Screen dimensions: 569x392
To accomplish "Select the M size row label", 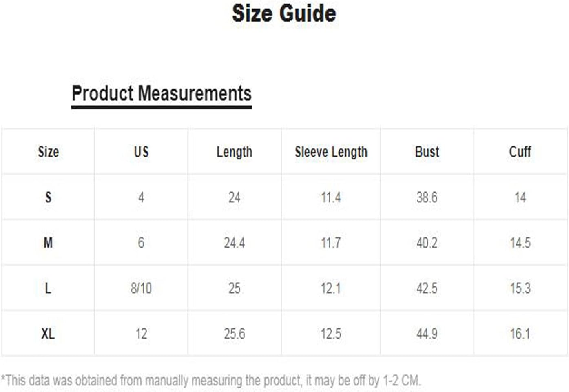I will [48, 243].
